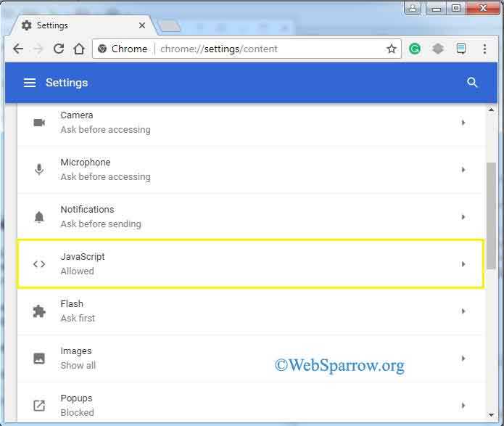Open the Images row title
Screen dimensions: 504x426
pyautogui.click(x=76, y=351)
